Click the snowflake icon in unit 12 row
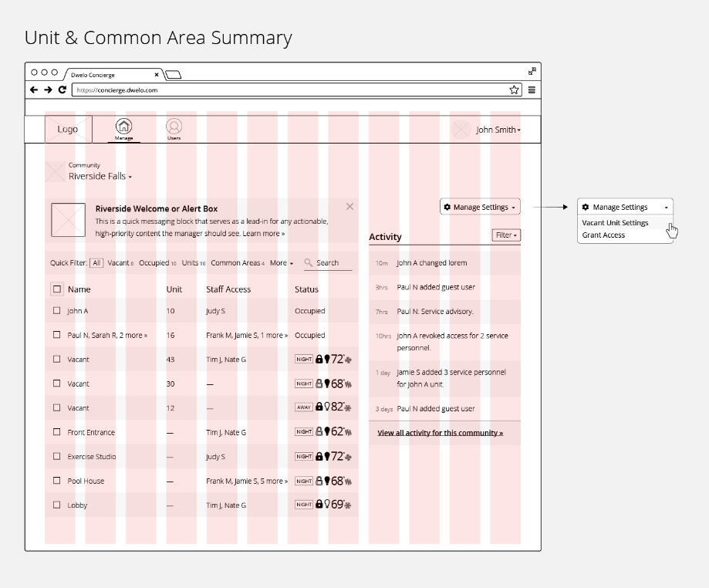The image size is (709, 588). click(x=348, y=408)
